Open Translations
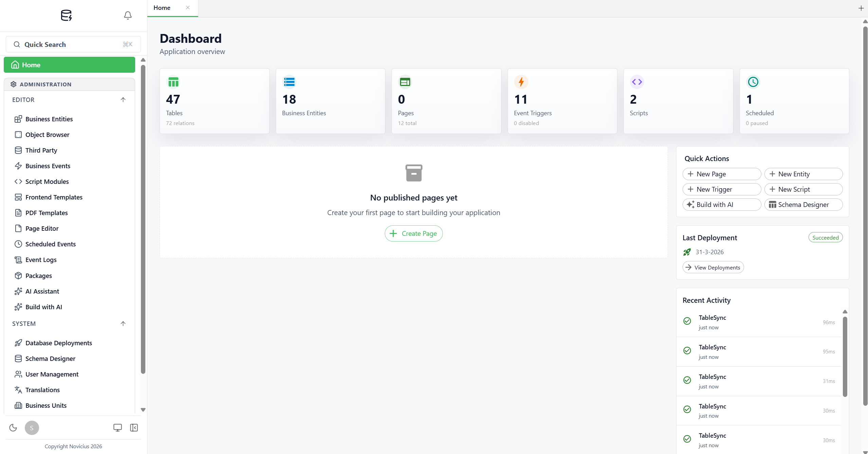The height and width of the screenshot is (454, 868). [x=69, y=390]
